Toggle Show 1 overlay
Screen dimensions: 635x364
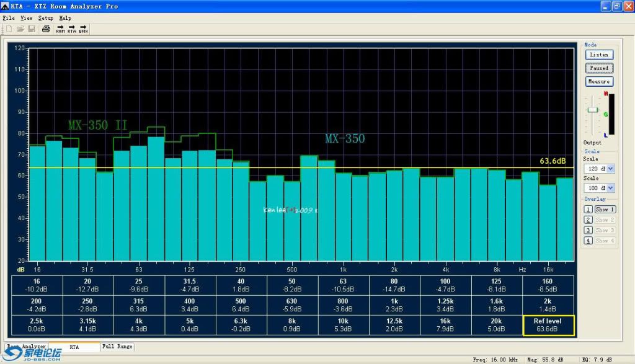point(605,210)
